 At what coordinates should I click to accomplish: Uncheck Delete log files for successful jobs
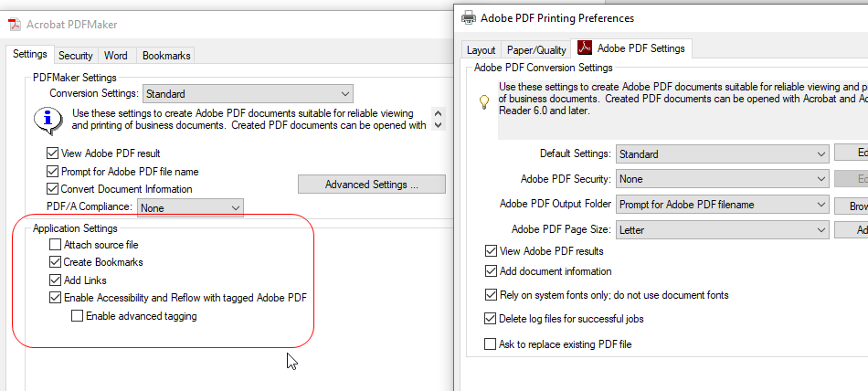coord(491,319)
